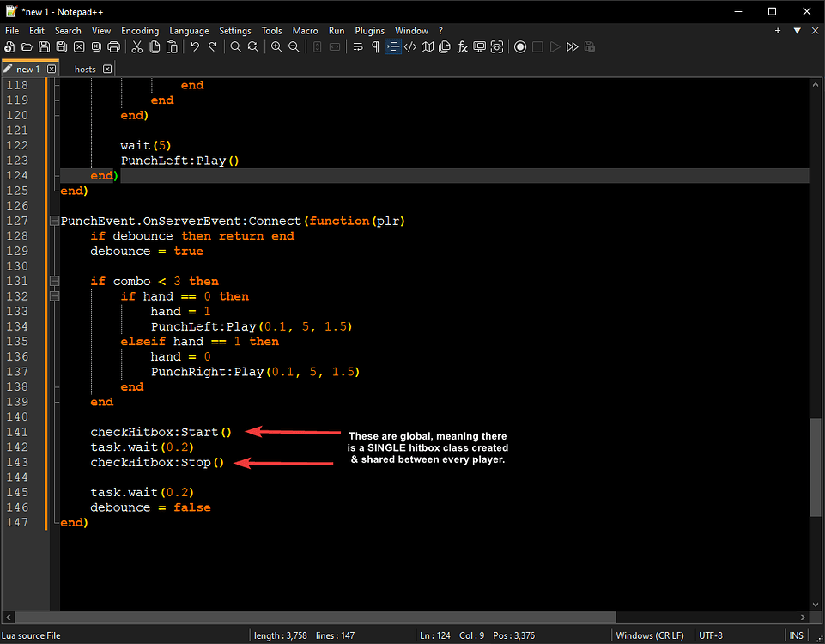Fold the 'if combo < 3' block at line 131
The height and width of the screenshot is (644, 825).
(x=53, y=281)
